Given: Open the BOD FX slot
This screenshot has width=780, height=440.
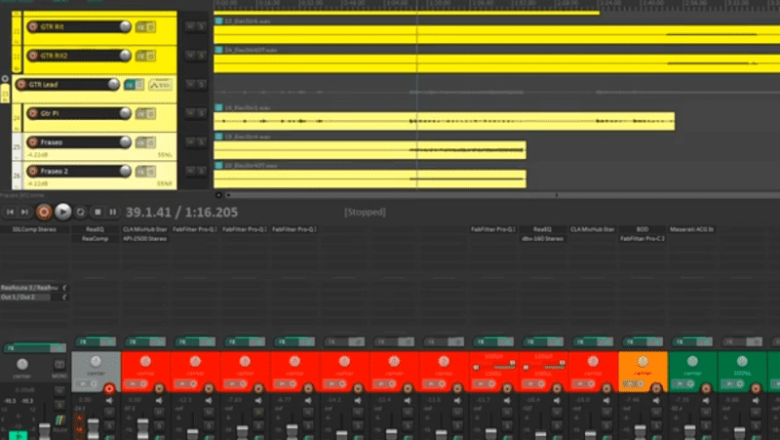Looking at the screenshot, I should click(x=642, y=229).
